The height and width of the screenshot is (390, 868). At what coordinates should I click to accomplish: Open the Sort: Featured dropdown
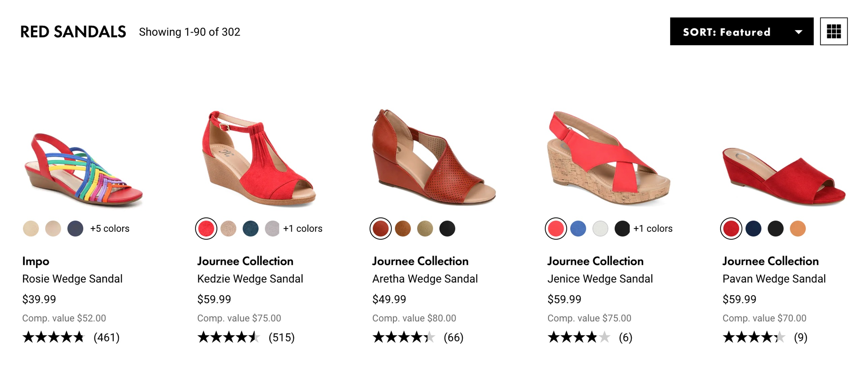pos(741,31)
